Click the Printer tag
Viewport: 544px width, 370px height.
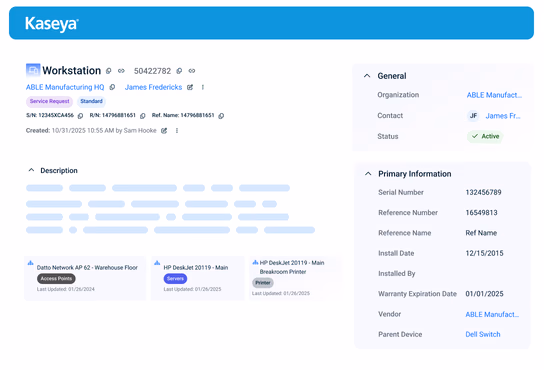pos(263,283)
